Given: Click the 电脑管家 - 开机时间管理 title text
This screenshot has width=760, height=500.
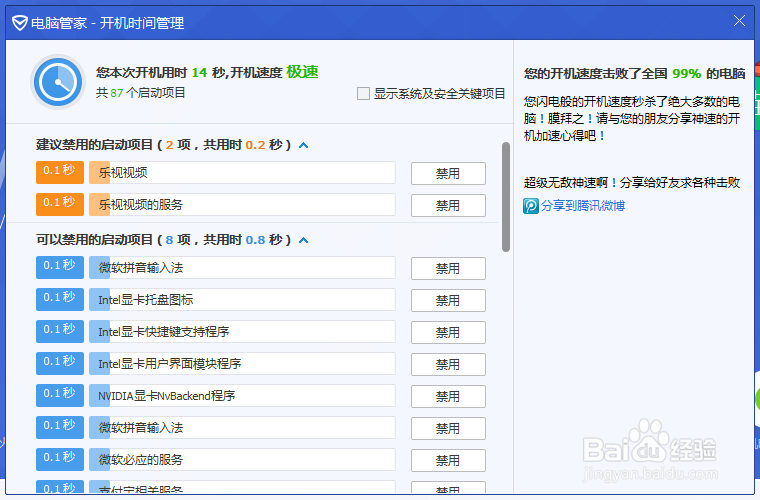Looking at the screenshot, I should (x=107, y=23).
